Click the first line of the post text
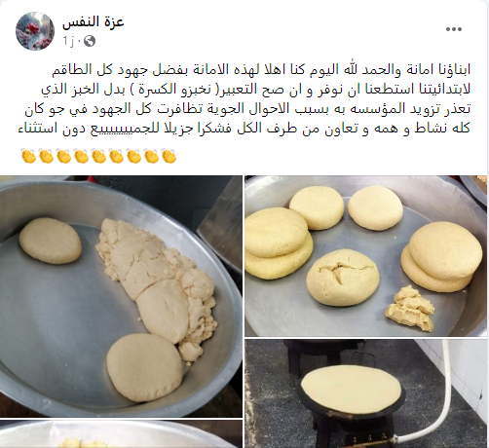The width and height of the screenshot is (489, 448). [x=261, y=70]
